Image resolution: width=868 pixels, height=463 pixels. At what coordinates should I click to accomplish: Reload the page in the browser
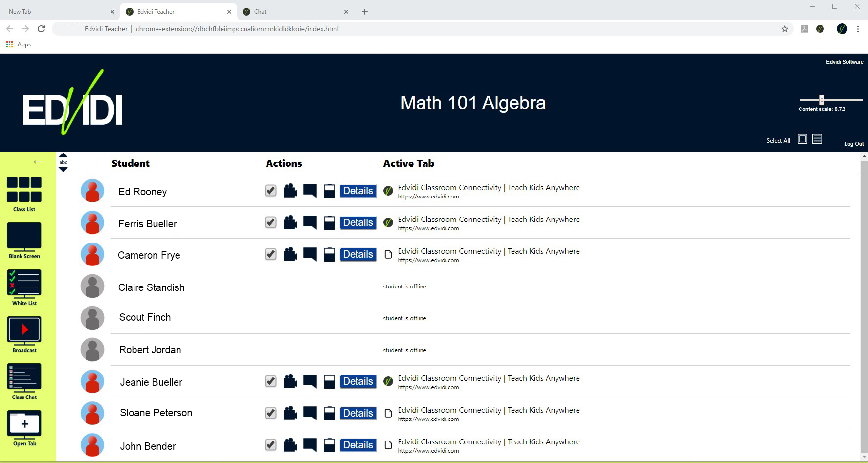(42, 29)
